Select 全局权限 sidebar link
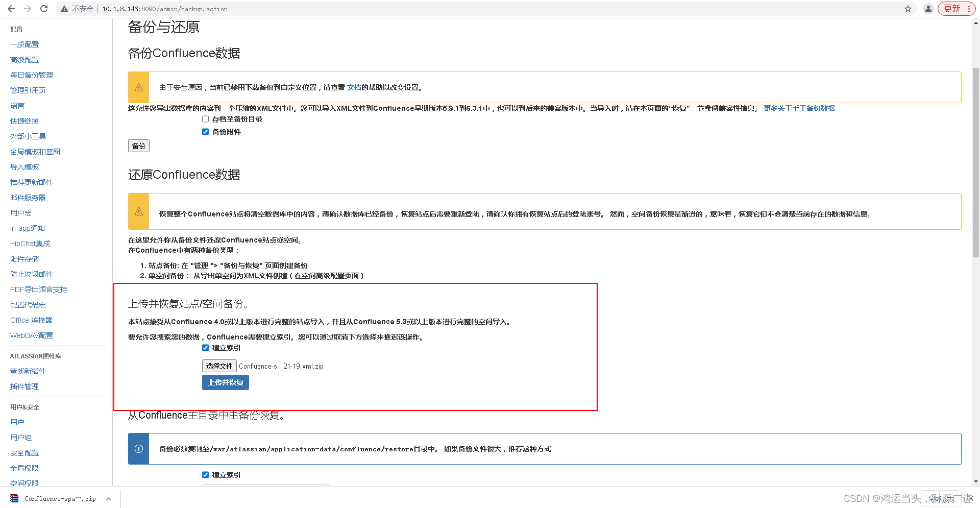This screenshot has height=508, width=980. [x=24, y=468]
